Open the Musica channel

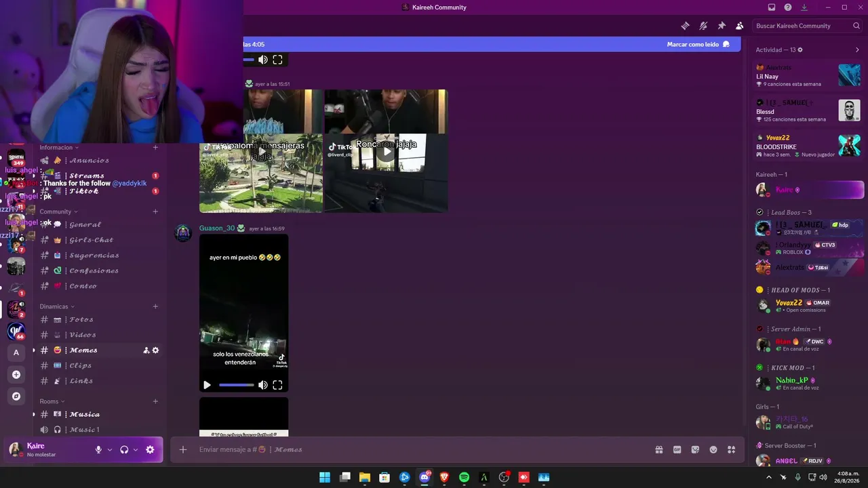[99, 414]
